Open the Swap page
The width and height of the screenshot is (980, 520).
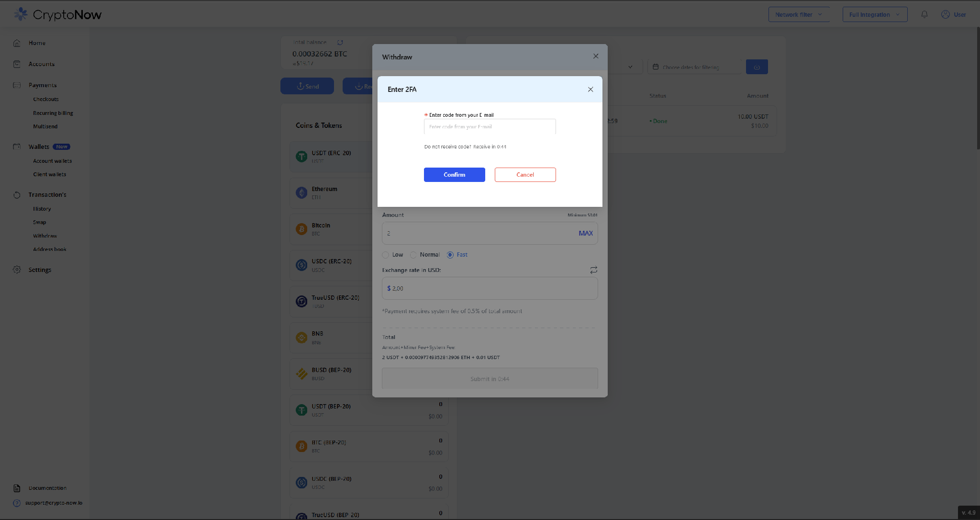(x=40, y=222)
